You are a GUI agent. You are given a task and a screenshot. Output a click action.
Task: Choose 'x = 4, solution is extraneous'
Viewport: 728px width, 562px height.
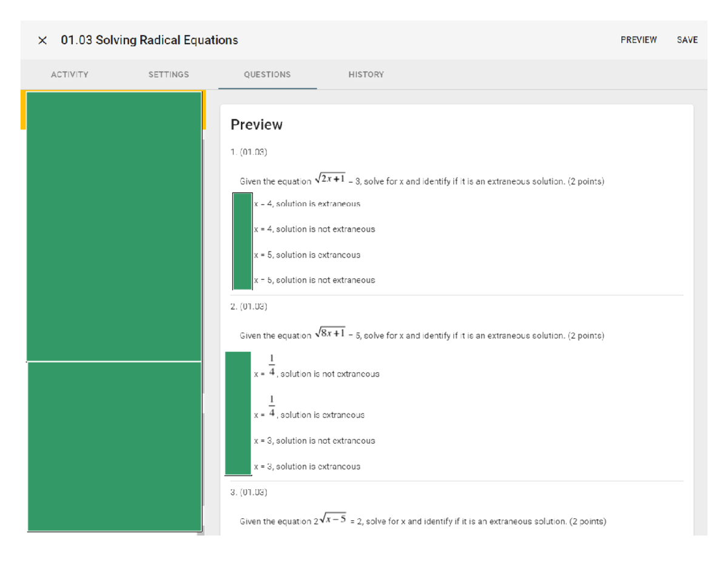pyautogui.click(x=307, y=204)
